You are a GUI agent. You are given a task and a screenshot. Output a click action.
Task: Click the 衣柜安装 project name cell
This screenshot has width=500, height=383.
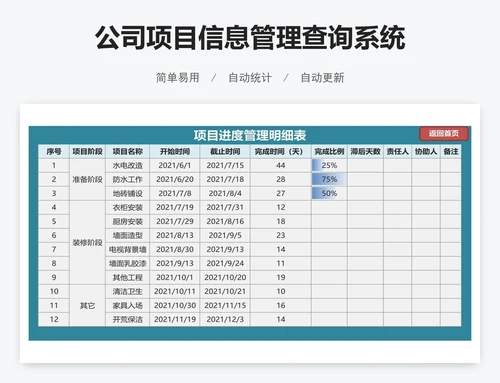point(128,207)
